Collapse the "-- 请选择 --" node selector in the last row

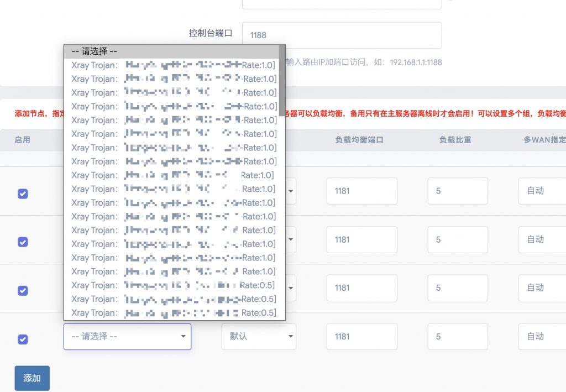coord(127,336)
